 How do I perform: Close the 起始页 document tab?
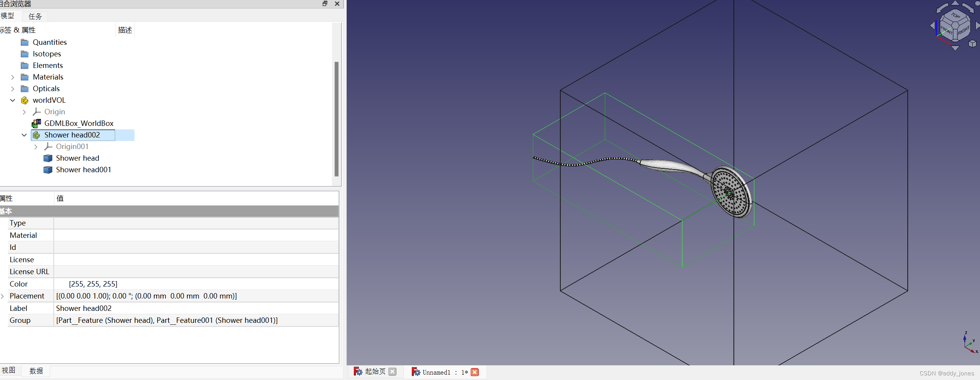tap(393, 372)
